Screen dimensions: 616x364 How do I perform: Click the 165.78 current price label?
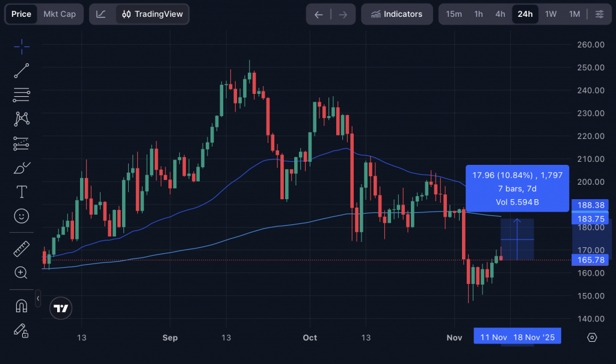(591, 260)
